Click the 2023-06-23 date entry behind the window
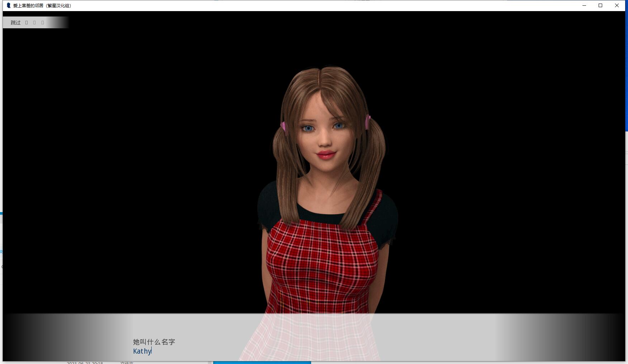The height and width of the screenshot is (364, 628). 85,363
